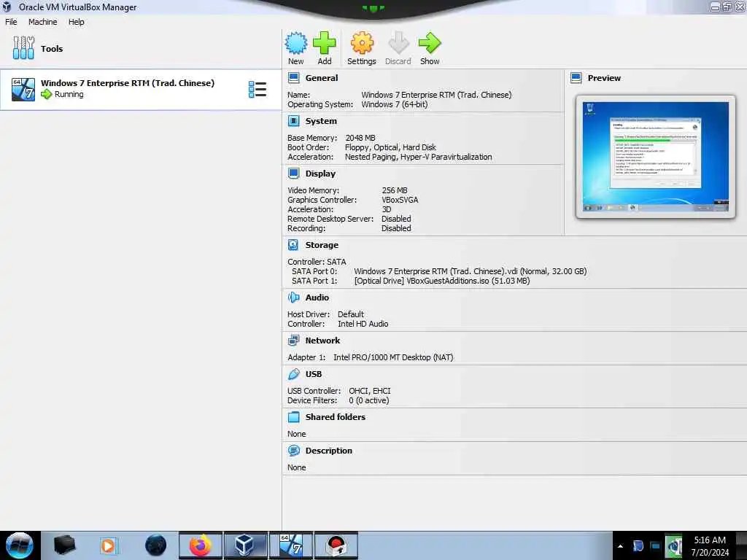Click the 2048 MB base memory value
The height and width of the screenshot is (560, 747).
point(360,138)
